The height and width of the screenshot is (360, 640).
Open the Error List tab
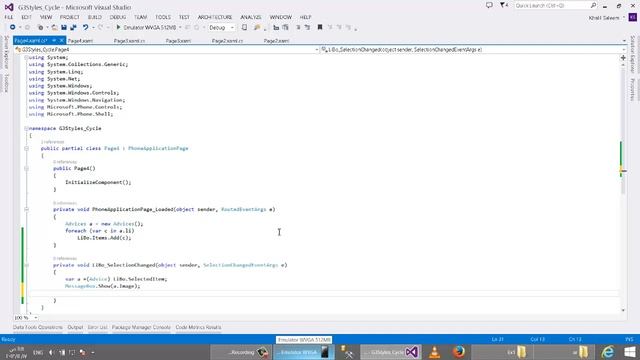click(98, 327)
